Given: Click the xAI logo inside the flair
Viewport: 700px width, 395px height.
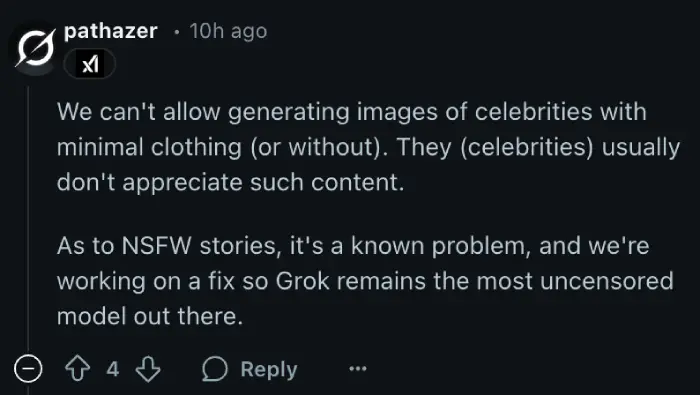Looking at the screenshot, I should (90, 64).
